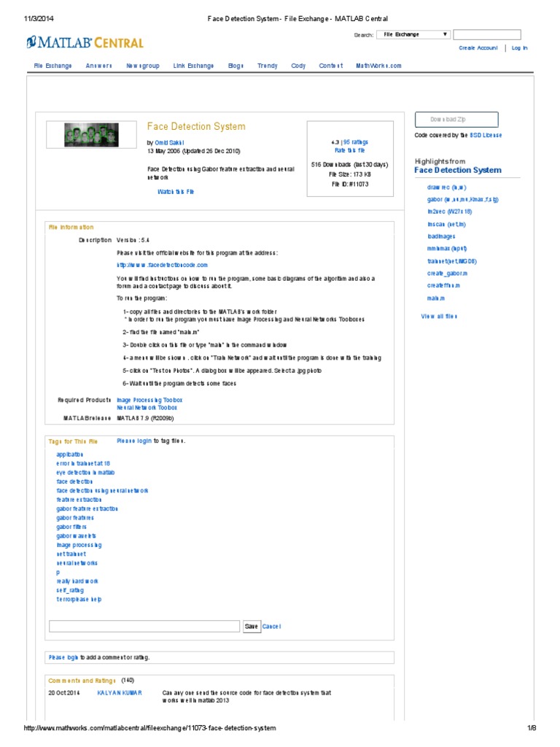The image size is (560, 747).
Task: Open the Image Processing Toolbox link
Action: pyautogui.click(x=149, y=400)
